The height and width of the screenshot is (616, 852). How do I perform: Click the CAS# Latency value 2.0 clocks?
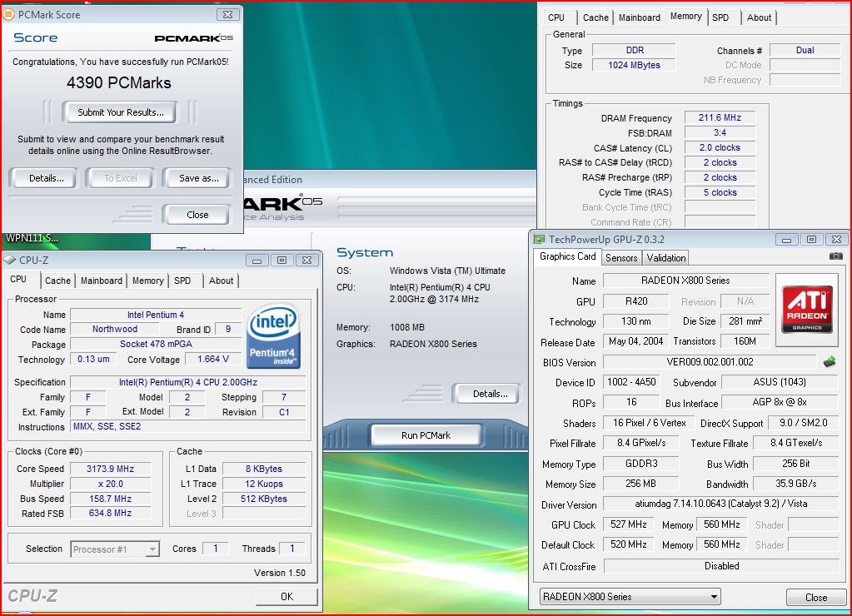(x=720, y=147)
